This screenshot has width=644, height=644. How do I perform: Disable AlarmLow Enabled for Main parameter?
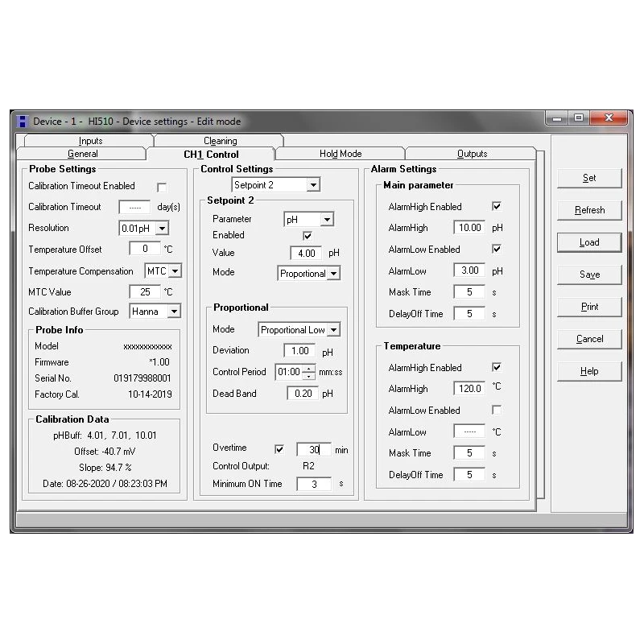click(x=497, y=250)
